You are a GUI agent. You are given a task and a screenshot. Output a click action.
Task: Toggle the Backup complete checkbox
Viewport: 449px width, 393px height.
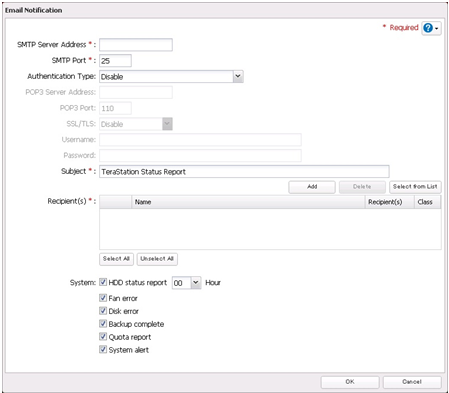(x=103, y=324)
